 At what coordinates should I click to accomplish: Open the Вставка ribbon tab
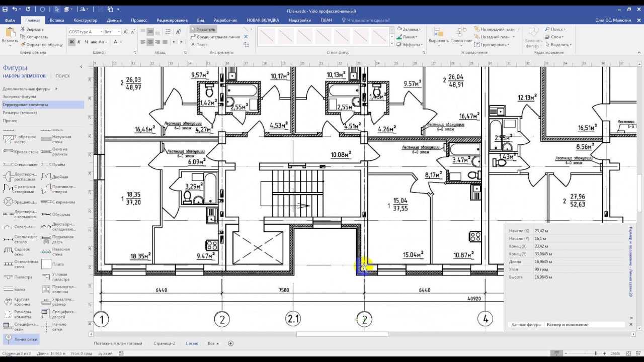click(x=57, y=20)
